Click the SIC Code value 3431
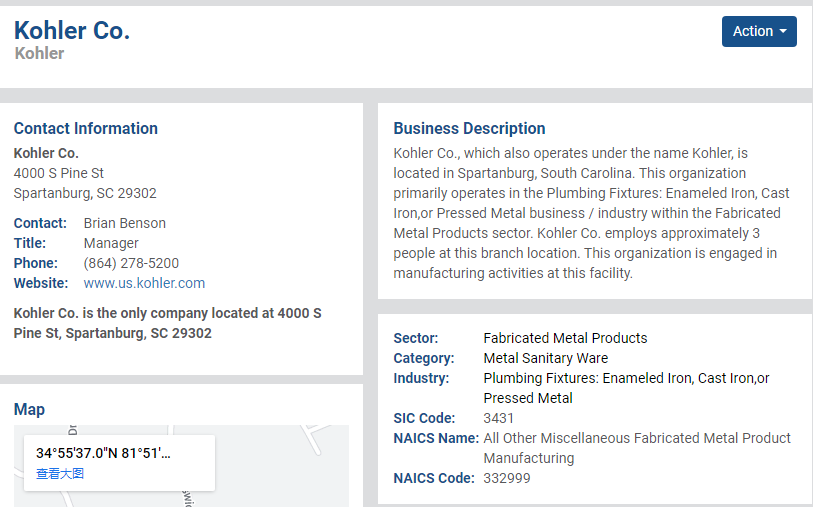The width and height of the screenshot is (813, 507). [x=498, y=418]
